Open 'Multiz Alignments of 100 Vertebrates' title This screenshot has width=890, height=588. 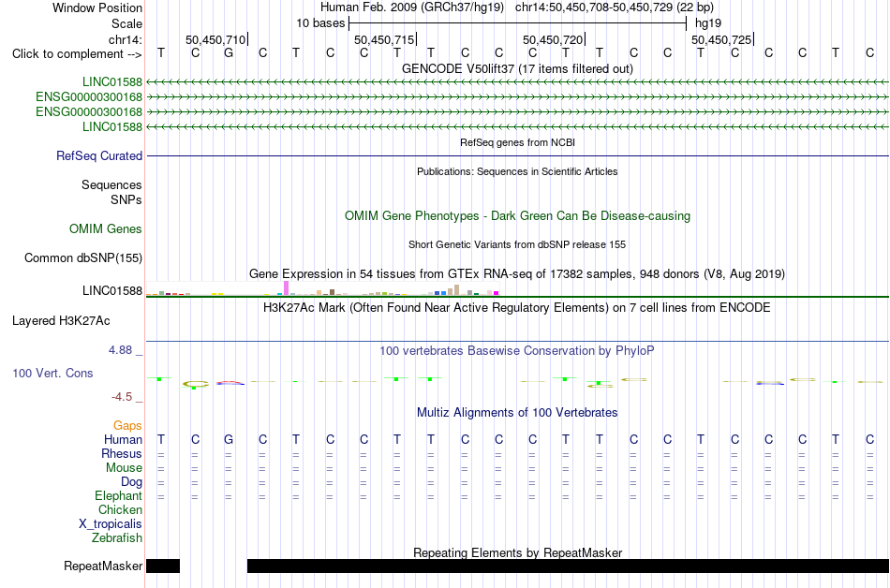pyautogui.click(x=517, y=413)
